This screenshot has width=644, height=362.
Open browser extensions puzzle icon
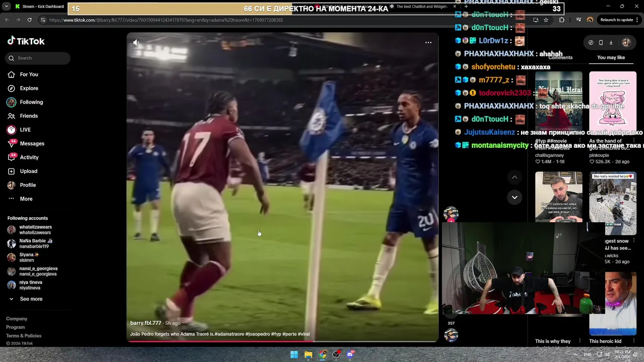pos(561,20)
